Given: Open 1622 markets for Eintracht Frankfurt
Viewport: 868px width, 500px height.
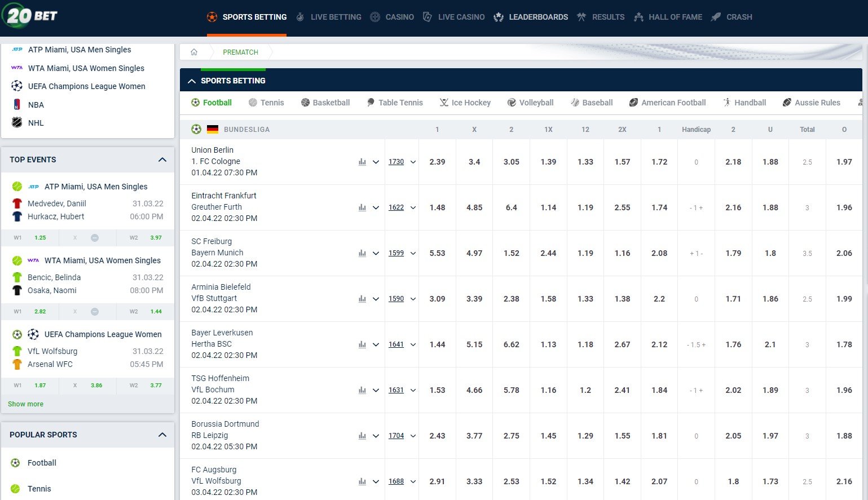Looking at the screenshot, I should 396,207.
